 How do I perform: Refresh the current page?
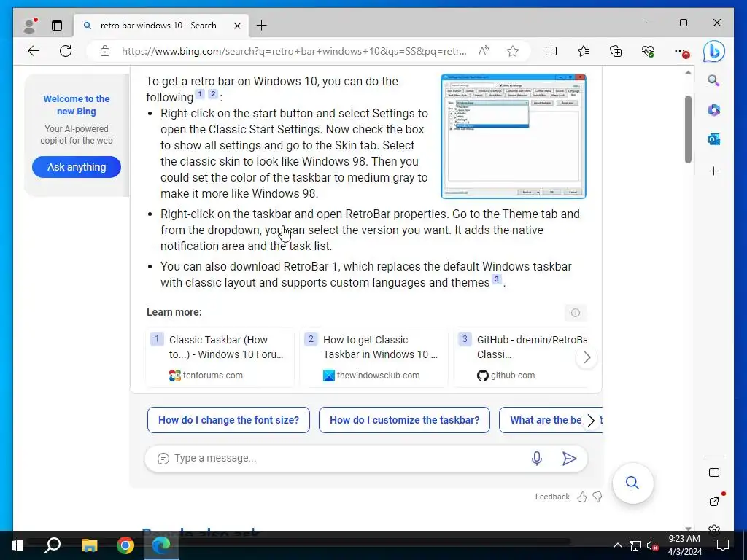[x=66, y=51]
